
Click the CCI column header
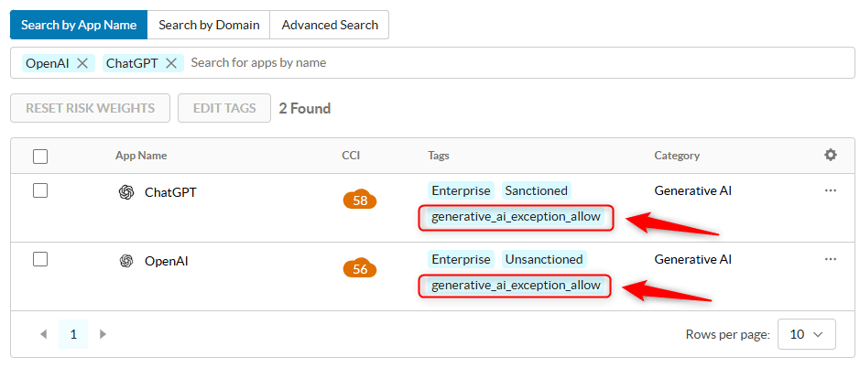pos(351,156)
